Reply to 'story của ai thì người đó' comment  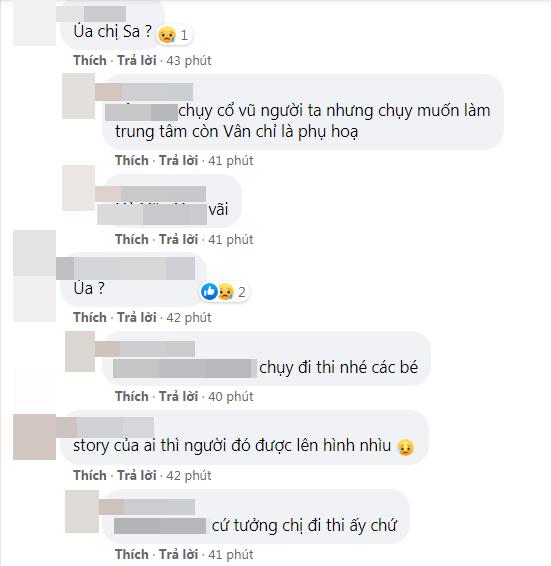(x=137, y=475)
